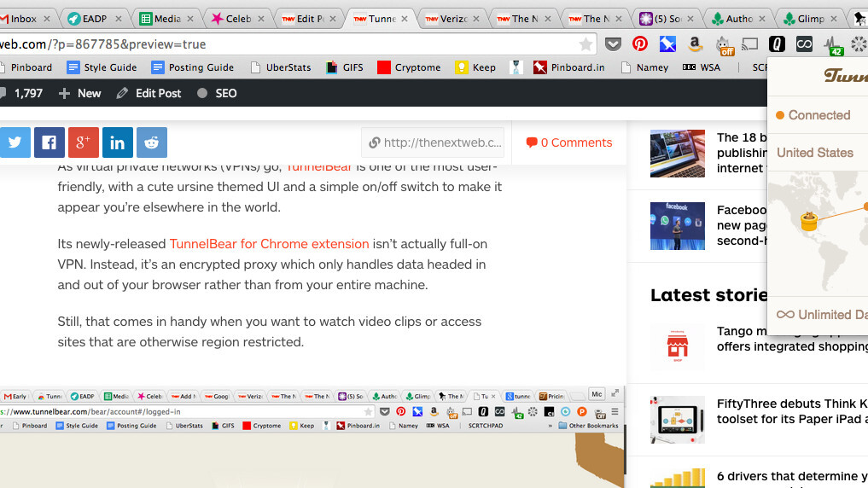Click the thenextweb short URL field
This screenshot has width=868, height=488.
434,142
